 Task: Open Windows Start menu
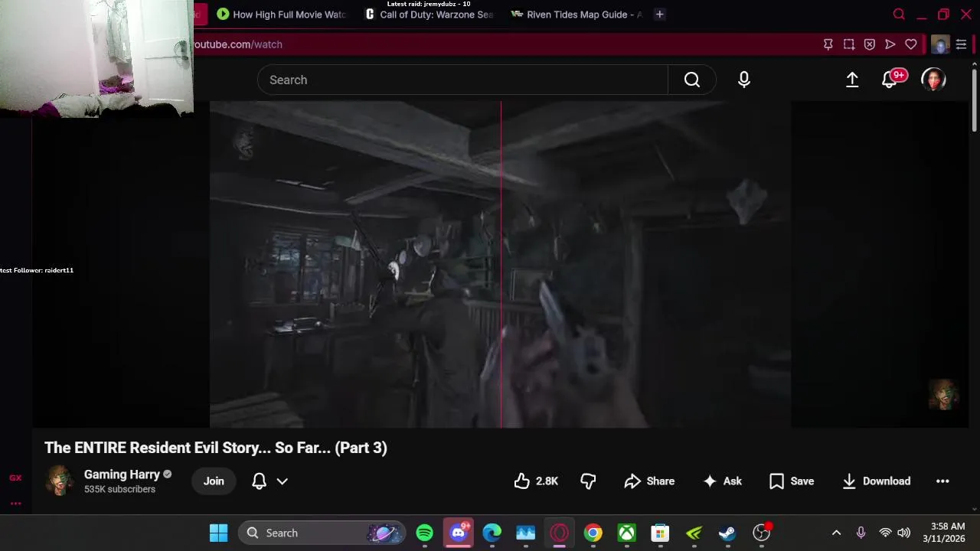pos(218,533)
